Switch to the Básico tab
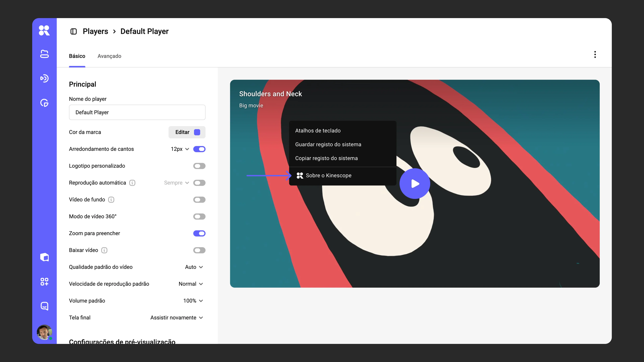This screenshot has height=362, width=644. point(77,56)
